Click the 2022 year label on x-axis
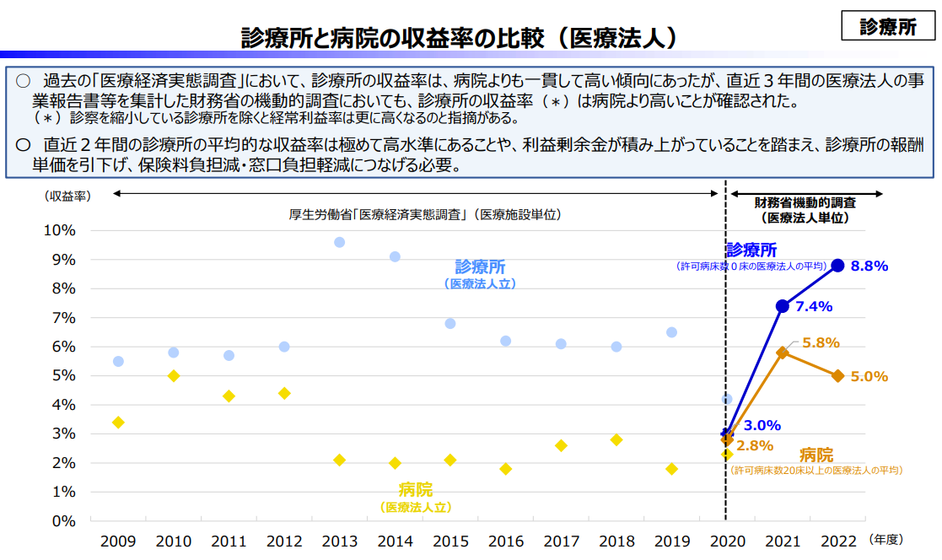Screen dimensions: 942x560 [838, 541]
